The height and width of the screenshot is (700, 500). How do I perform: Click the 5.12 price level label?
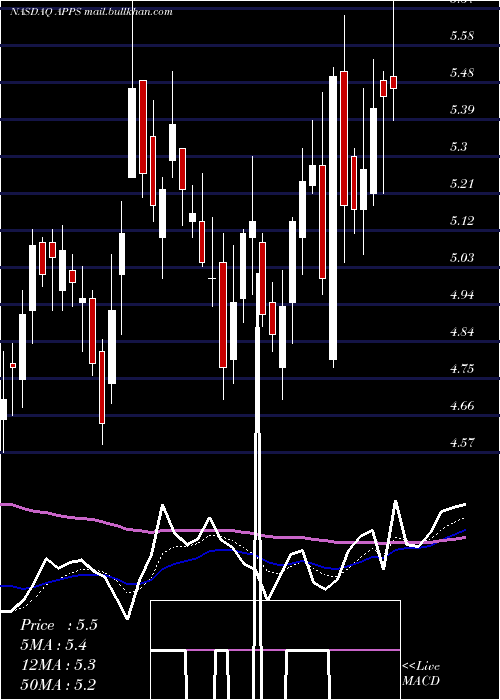point(462,221)
